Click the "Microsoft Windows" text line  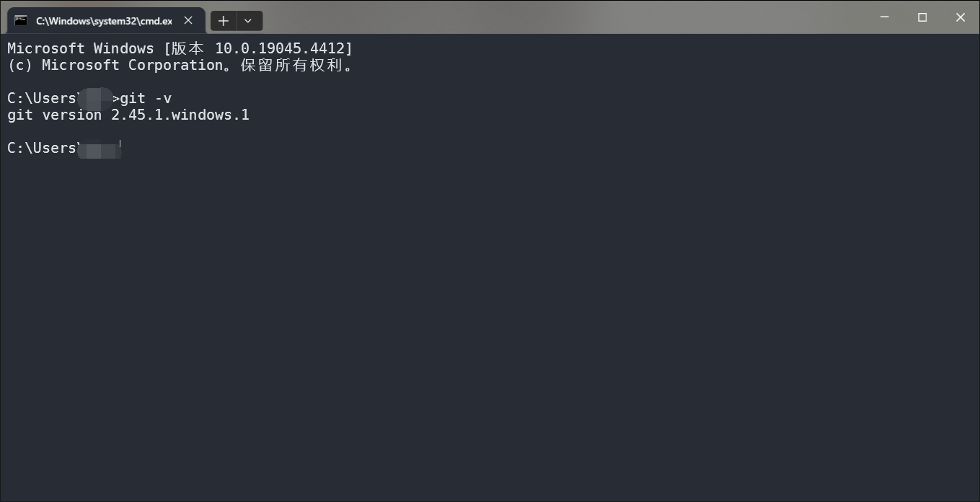[80, 49]
